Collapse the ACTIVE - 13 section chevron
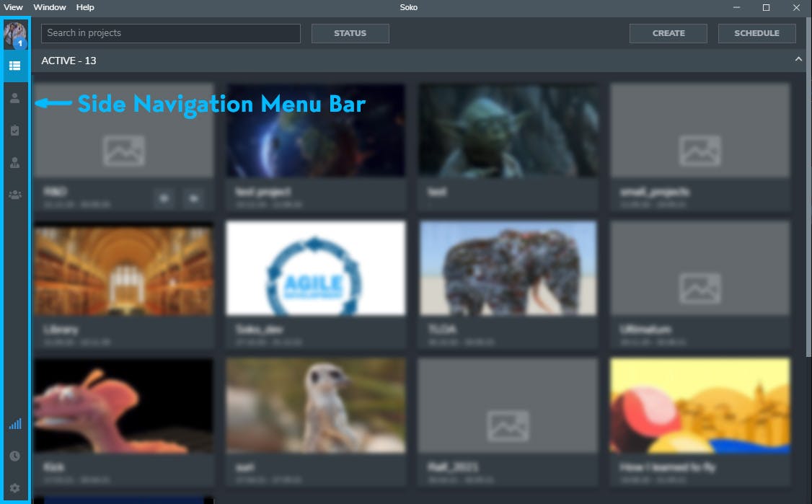Viewport: 812px width, 504px height. 798,60
